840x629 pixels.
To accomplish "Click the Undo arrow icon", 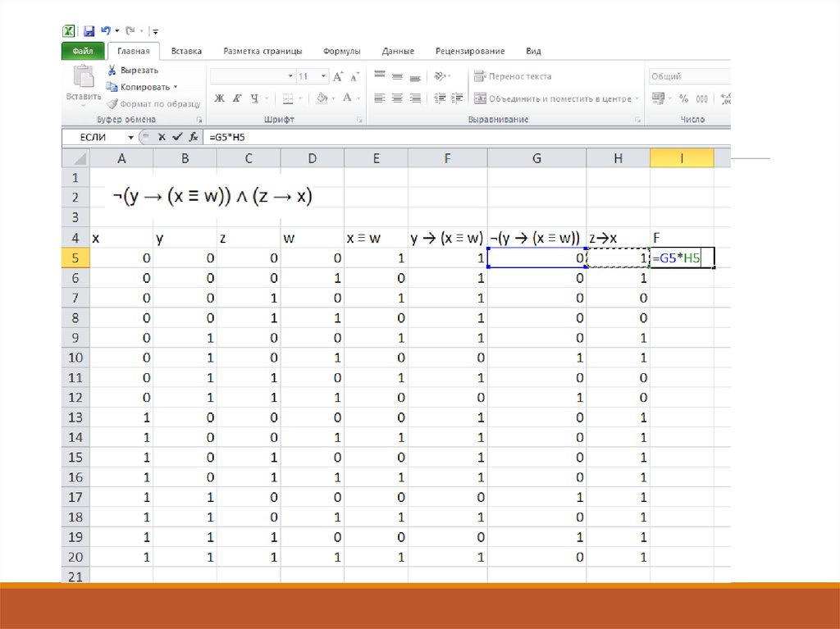I will point(106,30).
